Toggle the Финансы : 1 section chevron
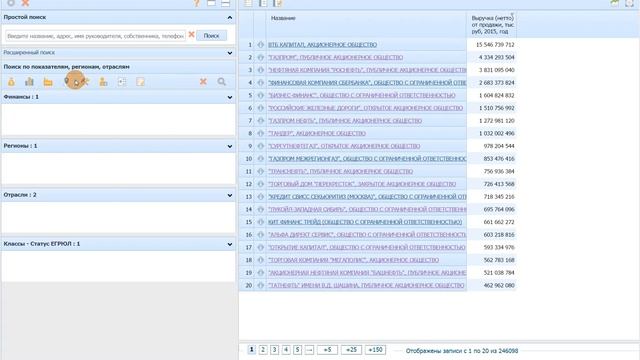Screen dimensions: 640x360 pos(230,97)
